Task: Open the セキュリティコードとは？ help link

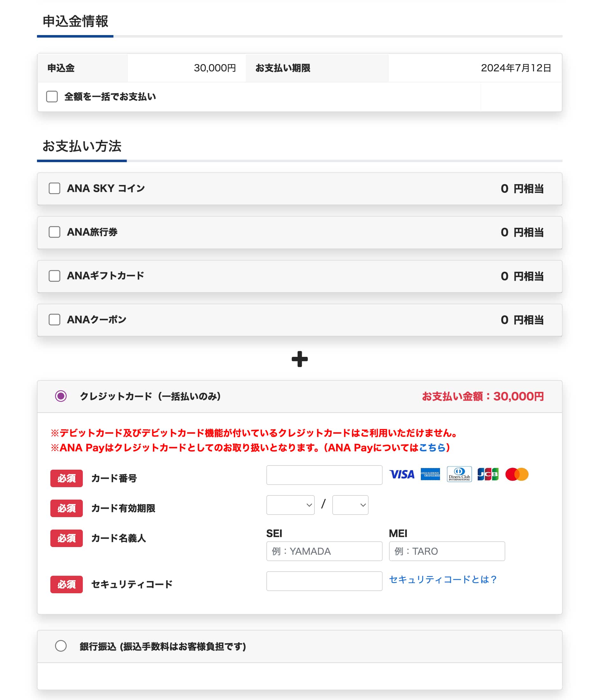Action: (x=443, y=579)
